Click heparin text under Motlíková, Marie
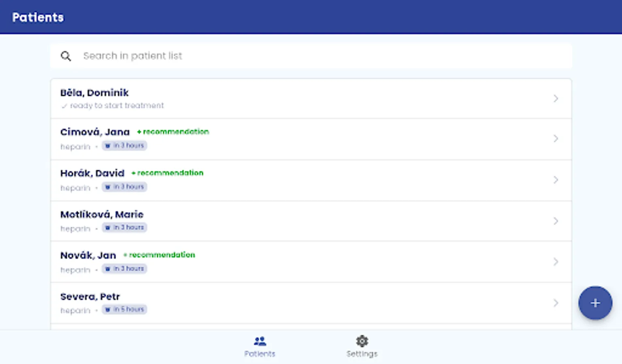This screenshot has width=622, height=364. point(75,229)
